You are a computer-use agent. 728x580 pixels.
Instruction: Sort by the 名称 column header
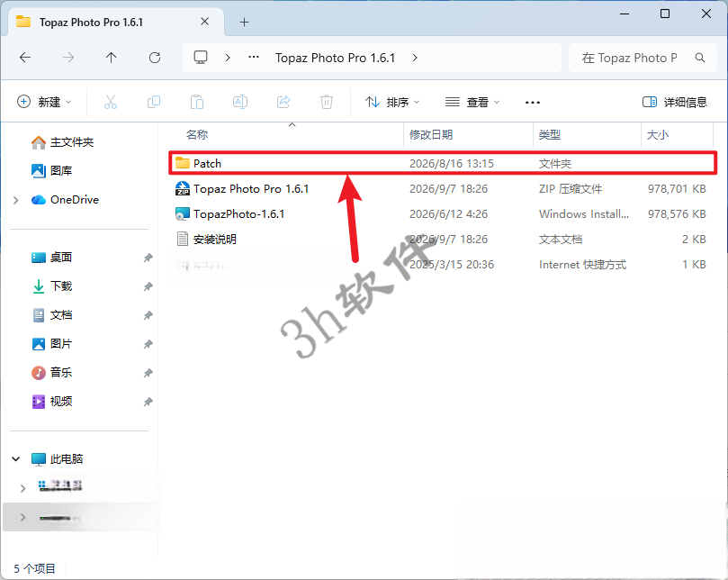(x=197, y=135)
